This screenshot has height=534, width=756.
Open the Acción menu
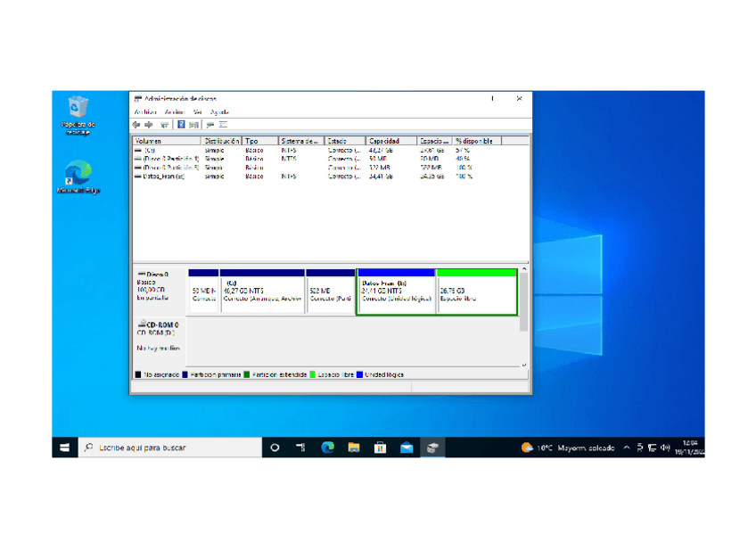pyautogui.click(x=174, y=112)
